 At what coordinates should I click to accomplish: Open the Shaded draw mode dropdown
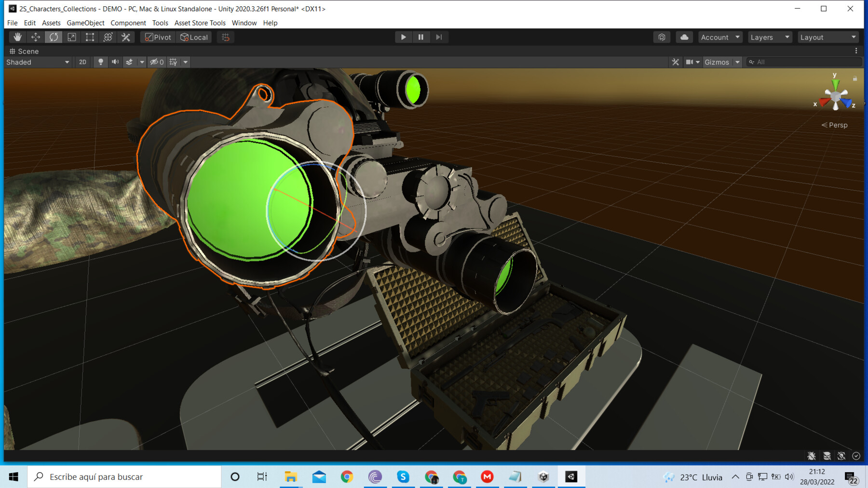click(x=38, y=62)
